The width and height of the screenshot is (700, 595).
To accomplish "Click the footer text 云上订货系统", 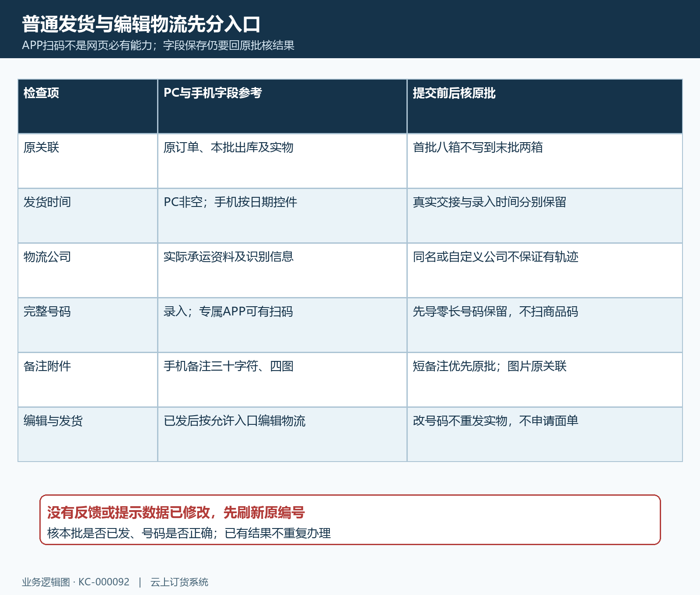I will tap(179, 582).
